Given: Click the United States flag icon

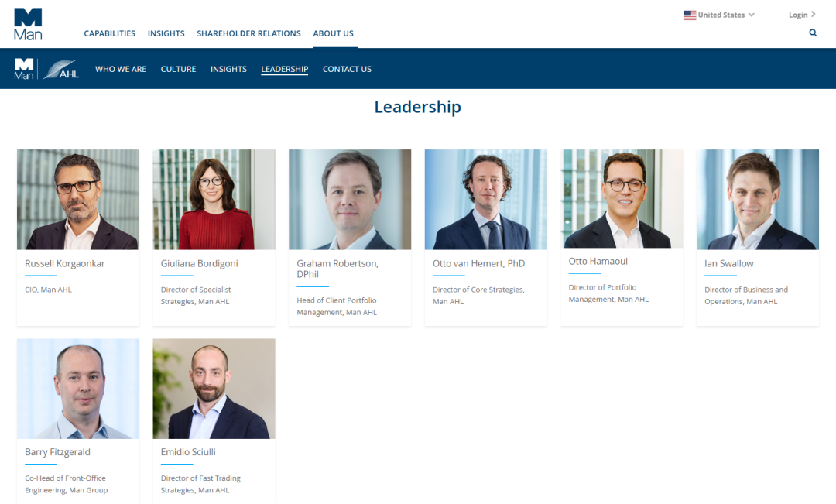Looking at the screenshot, I should pos(690,15).
